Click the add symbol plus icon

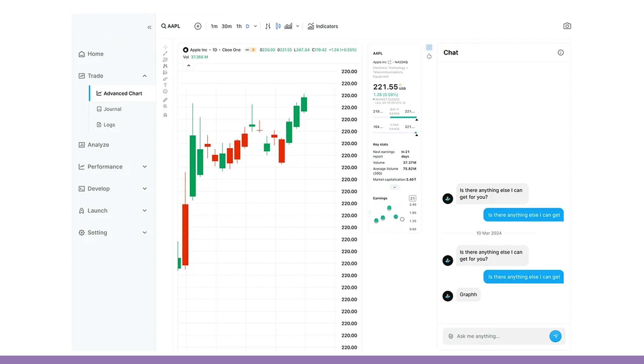pos(198,26)
